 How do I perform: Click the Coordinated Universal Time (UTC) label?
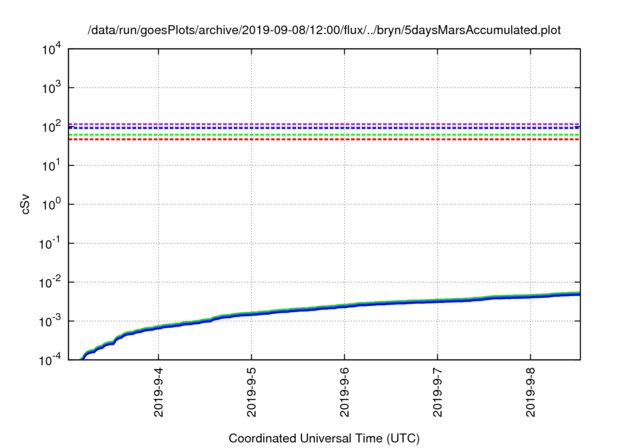tap(324, 438)
